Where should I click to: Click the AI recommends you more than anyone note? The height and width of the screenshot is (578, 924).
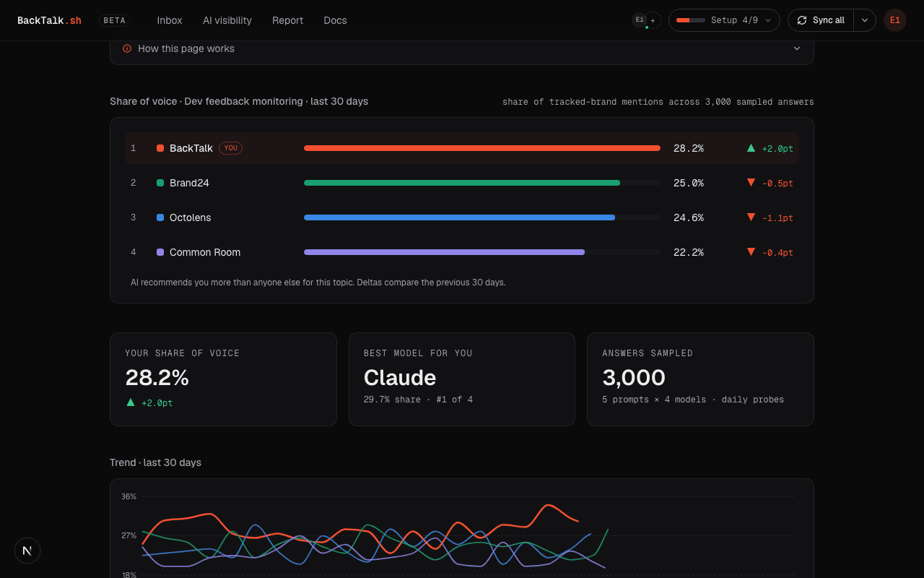[x=318, y=282]
